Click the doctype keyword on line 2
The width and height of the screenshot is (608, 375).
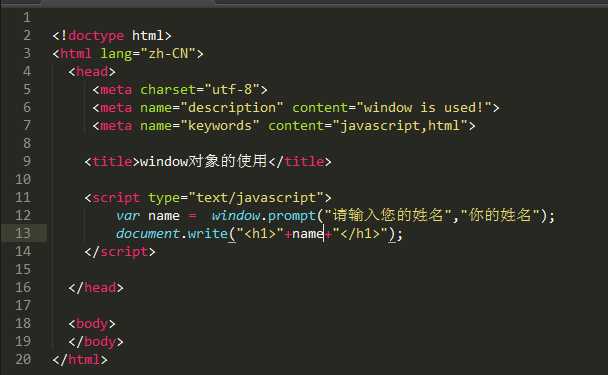[x=96, y=35]
